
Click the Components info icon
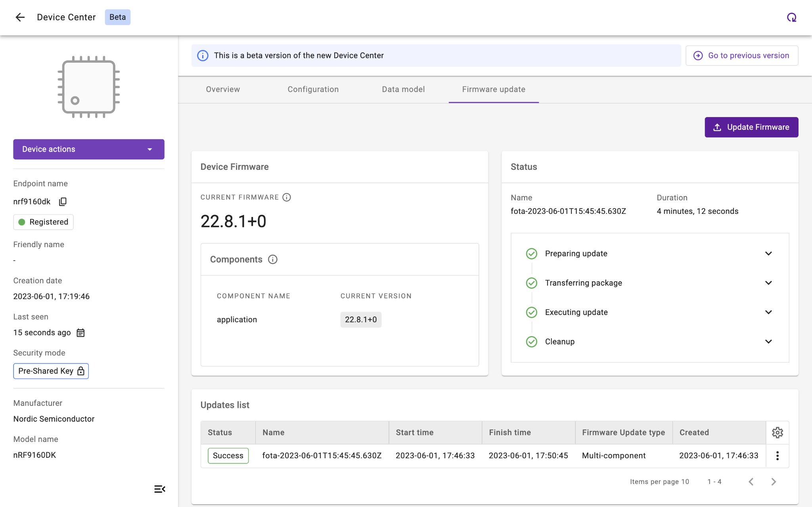click(273, 259)
